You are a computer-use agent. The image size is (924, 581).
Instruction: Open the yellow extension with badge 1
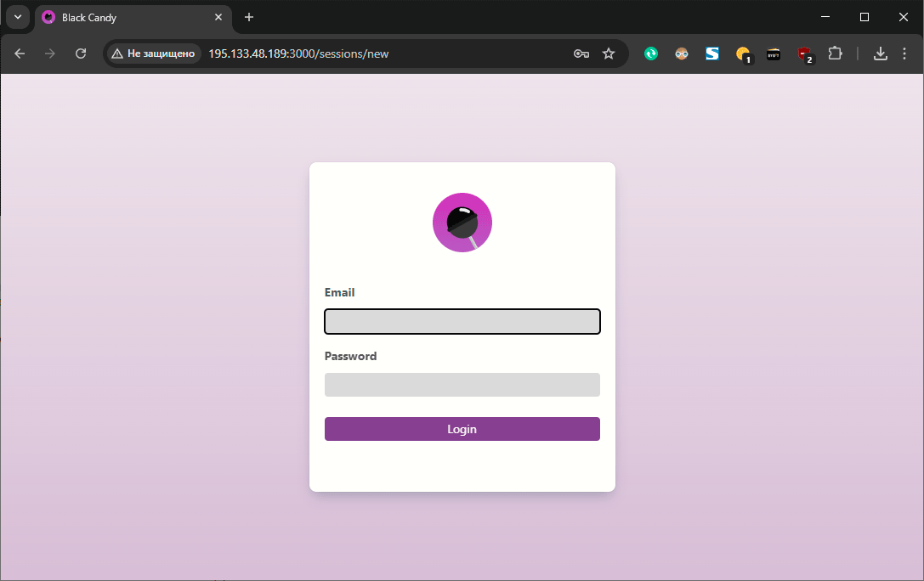coord(744,54)
